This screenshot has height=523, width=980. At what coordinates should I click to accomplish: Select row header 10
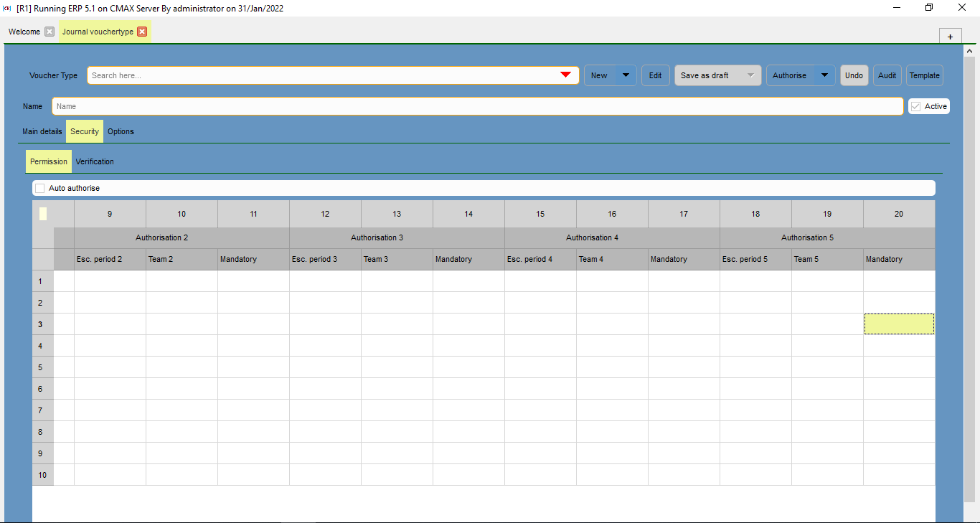pos(42,475)
